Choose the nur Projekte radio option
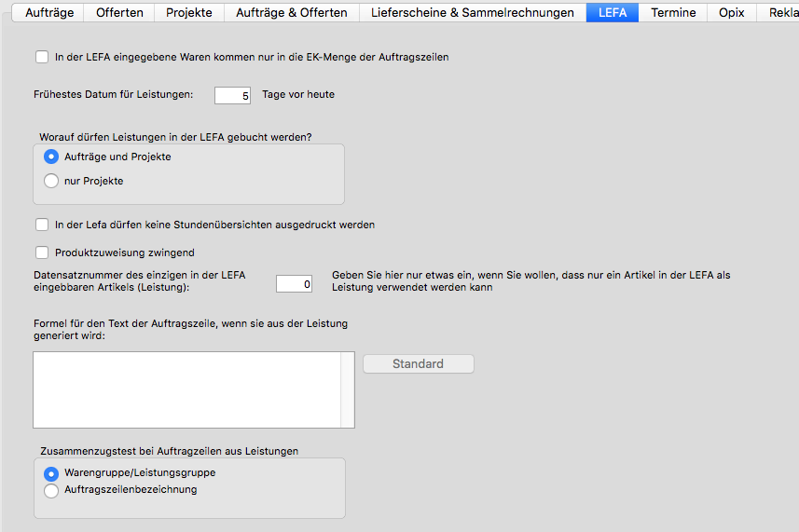Image resolution: width=799 pixels, height=532 pixels. pyautogui.click(x=51, y=181)
